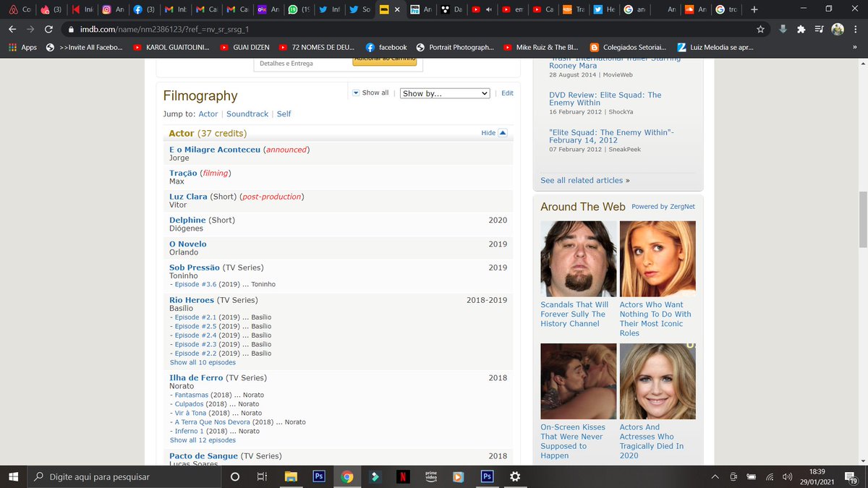Switch to the Instagram browser tab
Screen dimensions: 868x488
click(114, 9)
